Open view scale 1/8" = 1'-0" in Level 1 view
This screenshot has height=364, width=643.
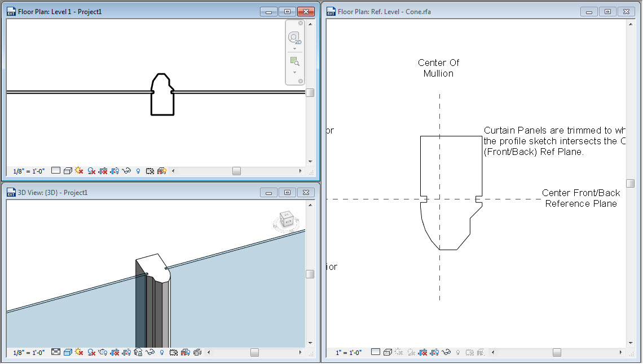click(x=29, y=171)
